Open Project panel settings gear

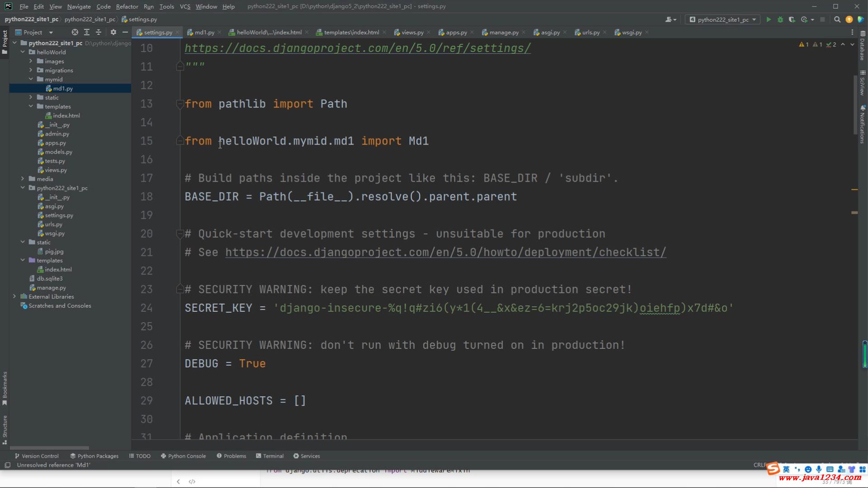[113, 32]
